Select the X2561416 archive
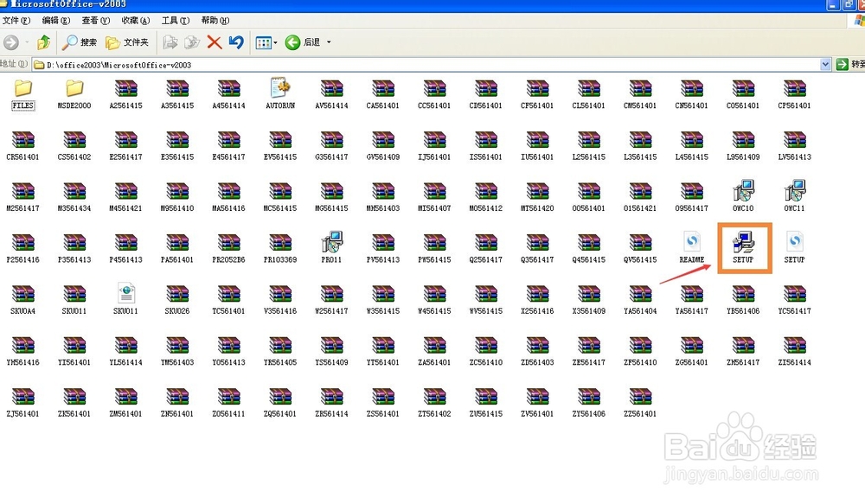This screenshot has height=504, width=865. point(537,300)
